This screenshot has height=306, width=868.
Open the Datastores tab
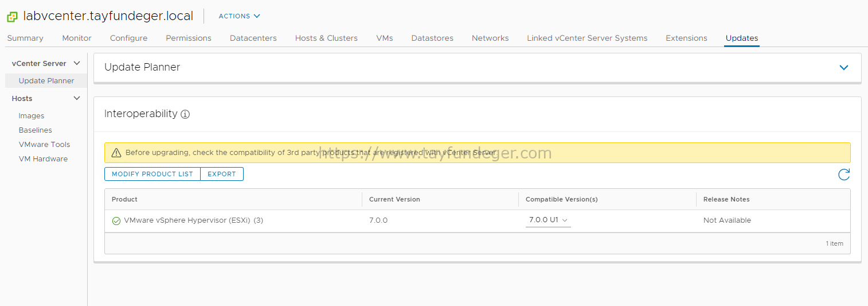[432, 38]
